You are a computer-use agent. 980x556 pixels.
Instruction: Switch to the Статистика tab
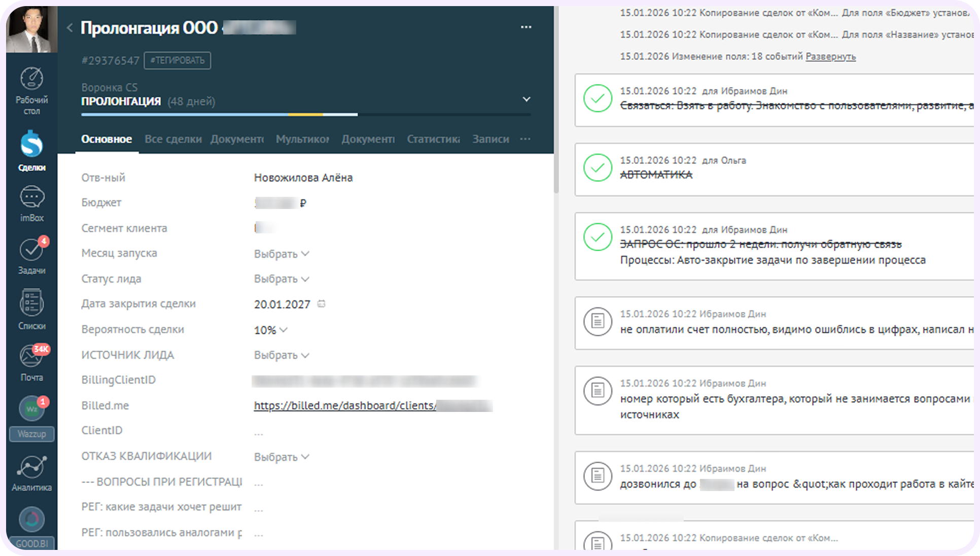[433, 138]
